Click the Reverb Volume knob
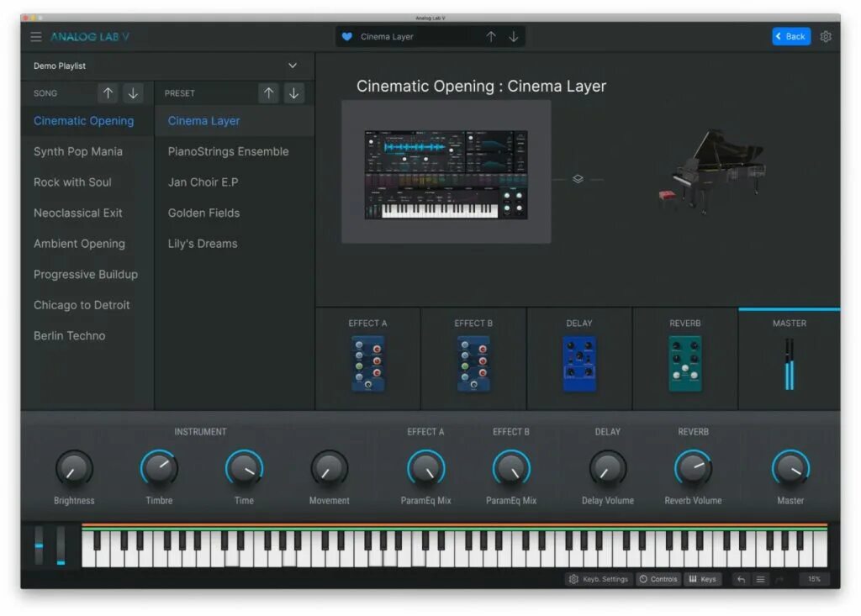 click(693, 468)
